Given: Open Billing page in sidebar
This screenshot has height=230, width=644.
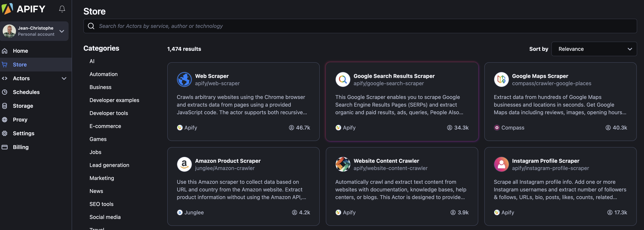Looking at the screenshot, I should coord(21,147).
